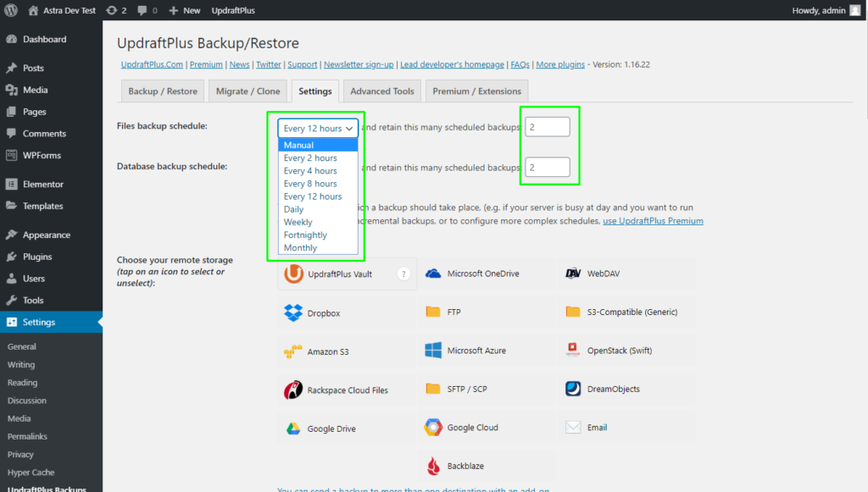Viewport: 868px width, 492px height.
Task: Select WebDAV storage icon
Action: click(x=573, y=274)
